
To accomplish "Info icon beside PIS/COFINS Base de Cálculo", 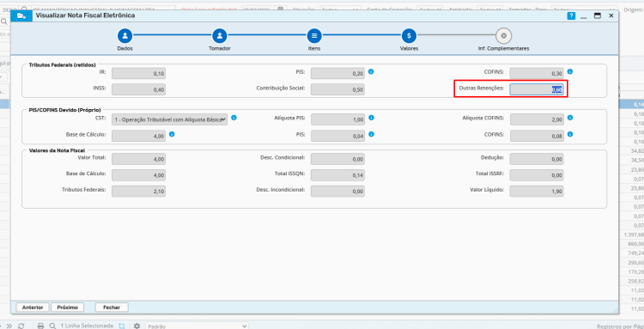I will point(172,134).
